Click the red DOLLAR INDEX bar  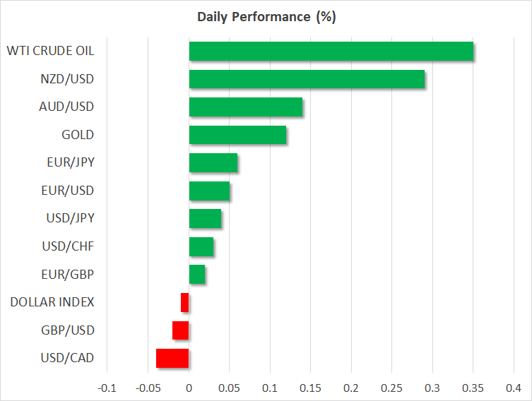[x=185, y=302]
